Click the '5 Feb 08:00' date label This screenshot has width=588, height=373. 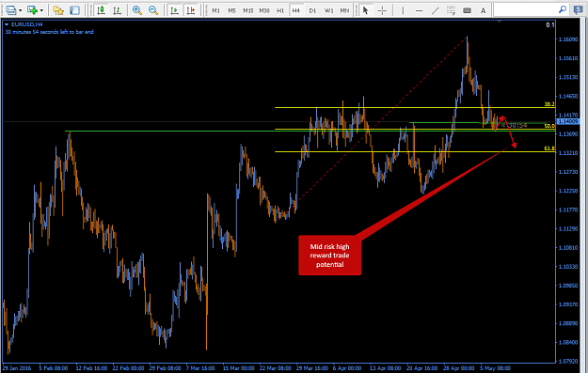pos(54,368)
